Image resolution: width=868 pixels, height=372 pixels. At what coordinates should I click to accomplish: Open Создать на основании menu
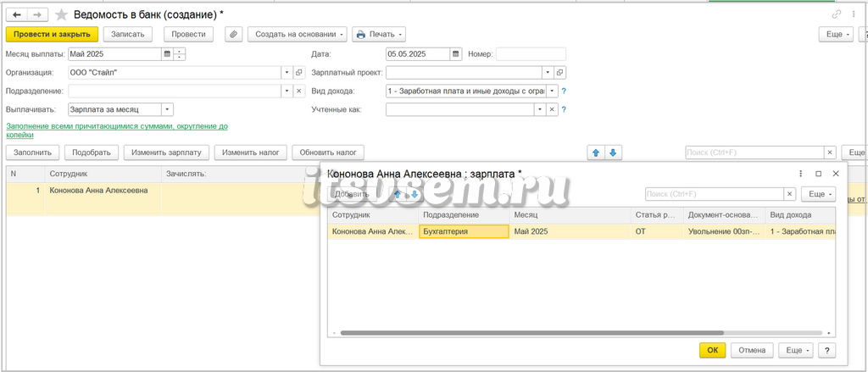[298, 35]
